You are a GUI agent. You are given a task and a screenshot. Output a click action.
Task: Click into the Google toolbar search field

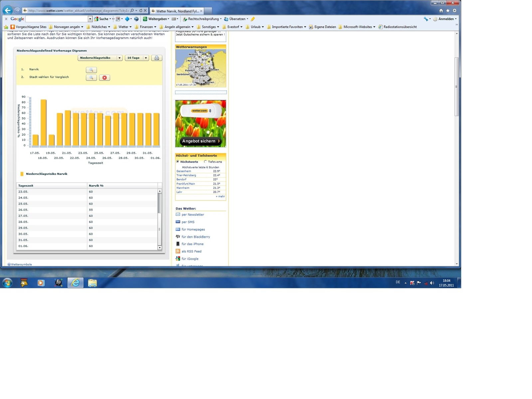pyautogui.click(x=57, y=19)
